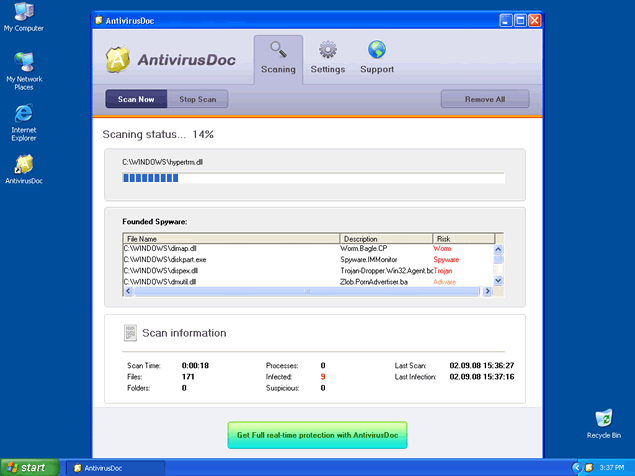Viewport: 635px width, 476px height.
Task: Sort results by Risk column
Action: 461,239
